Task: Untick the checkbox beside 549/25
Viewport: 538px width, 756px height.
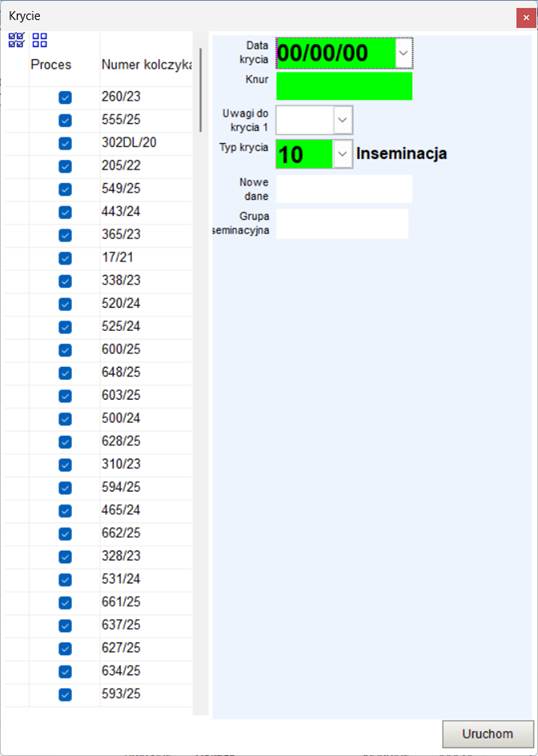Action: click(65, 189)
